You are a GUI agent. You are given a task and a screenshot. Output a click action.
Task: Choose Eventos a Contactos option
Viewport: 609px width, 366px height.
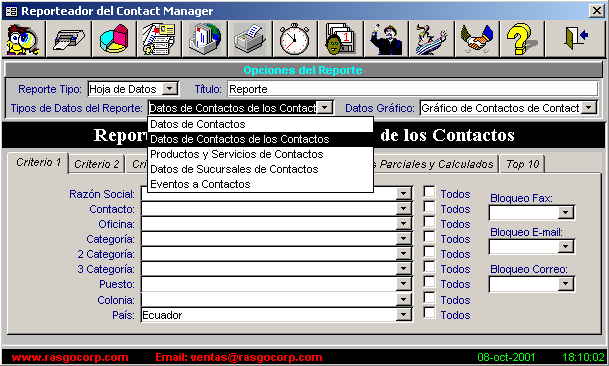point(260,184)
